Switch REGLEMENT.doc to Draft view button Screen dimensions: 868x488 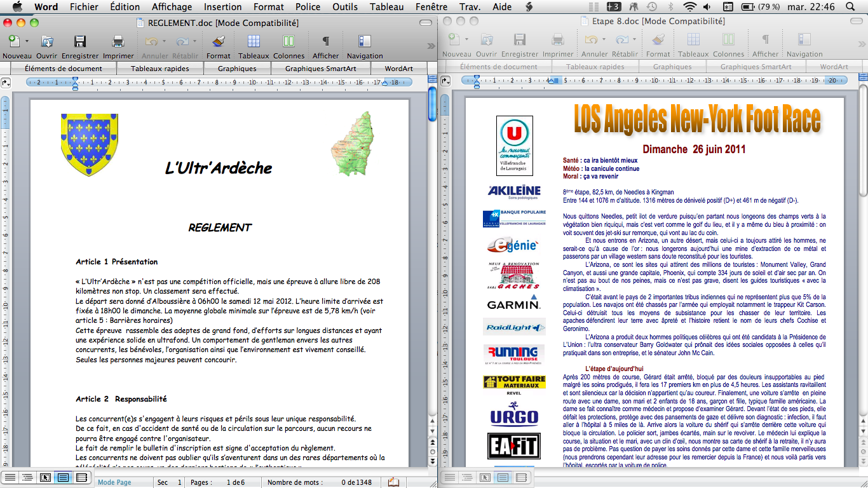coord(10,478)
